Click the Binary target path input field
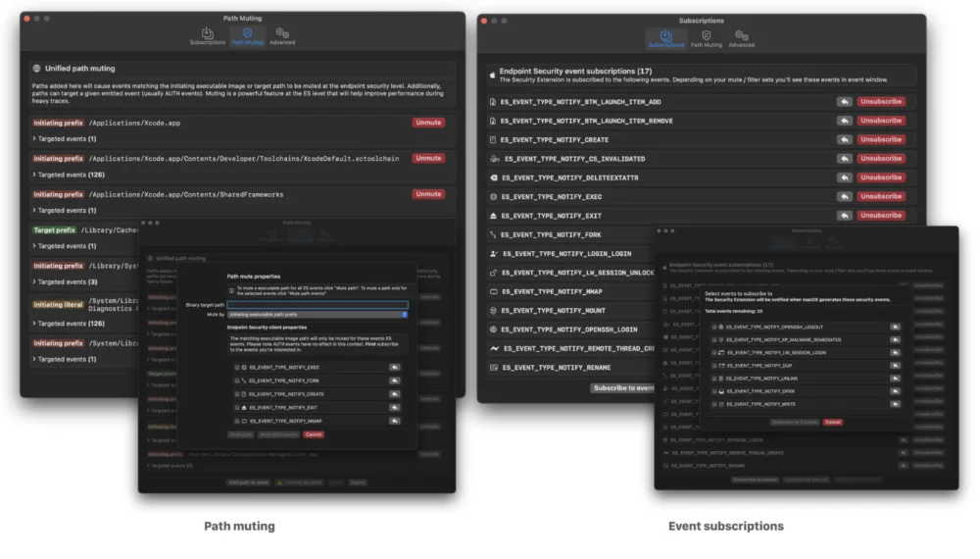The height and width of the screenshot is (559, 980). 318,305
